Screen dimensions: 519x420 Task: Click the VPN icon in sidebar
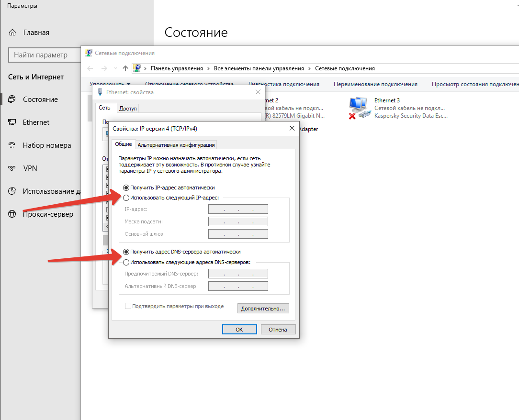pyautogui.click(x=12, y=168)
